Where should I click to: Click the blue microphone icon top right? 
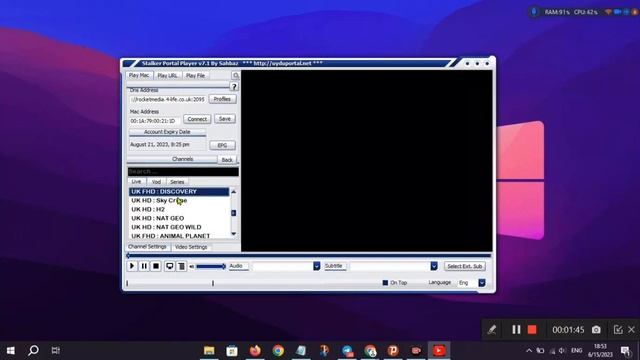point(533,12)
